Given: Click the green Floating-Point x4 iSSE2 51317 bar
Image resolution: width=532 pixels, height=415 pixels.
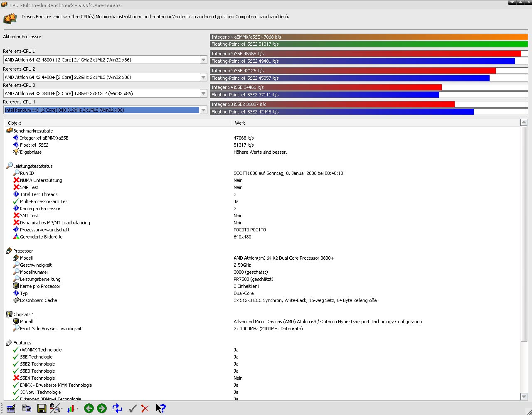Looking at the screenshot, I should point(369,44).
